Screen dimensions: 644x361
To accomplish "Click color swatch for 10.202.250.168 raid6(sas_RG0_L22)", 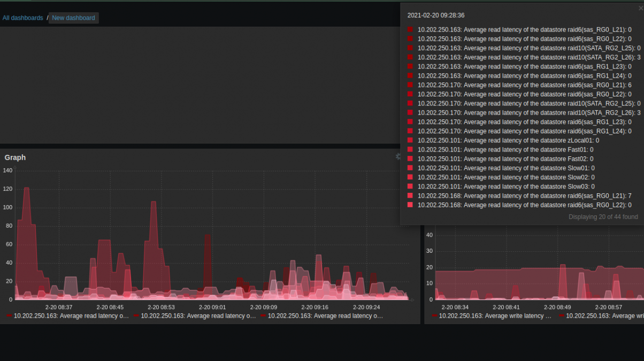I will (410, 205).
